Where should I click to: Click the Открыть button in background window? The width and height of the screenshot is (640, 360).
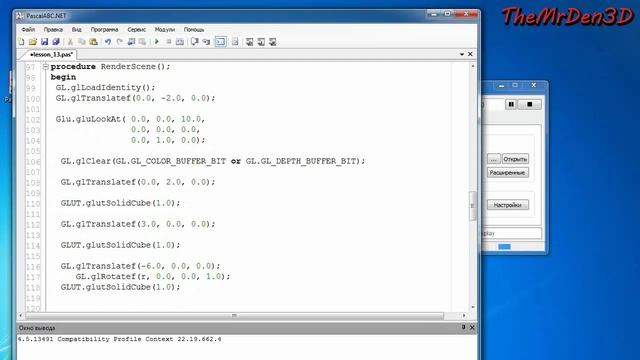pos(515,159)
